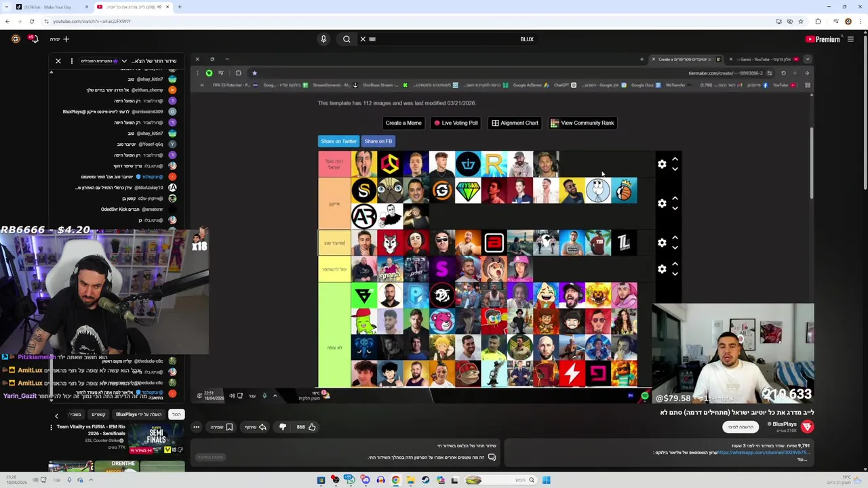Open the YouTube guide hamburger menu
The width and height of the screenshot is (868, 488).
click(850, 39)
